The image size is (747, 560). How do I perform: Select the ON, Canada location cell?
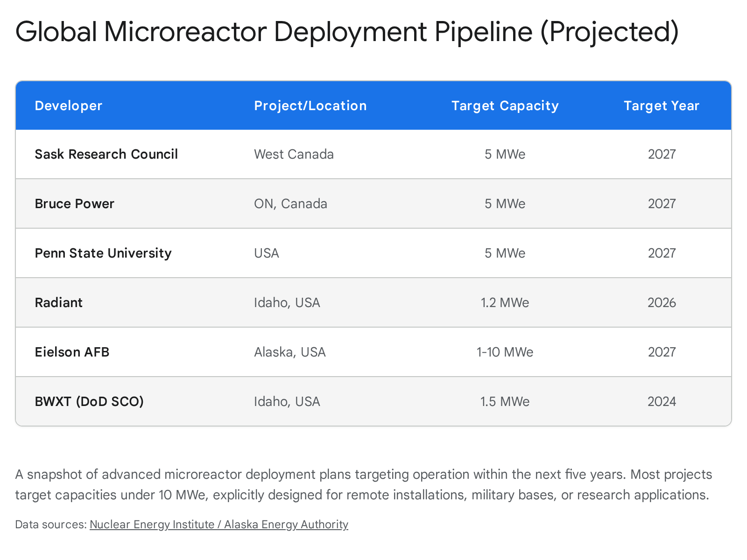[290, 203]
